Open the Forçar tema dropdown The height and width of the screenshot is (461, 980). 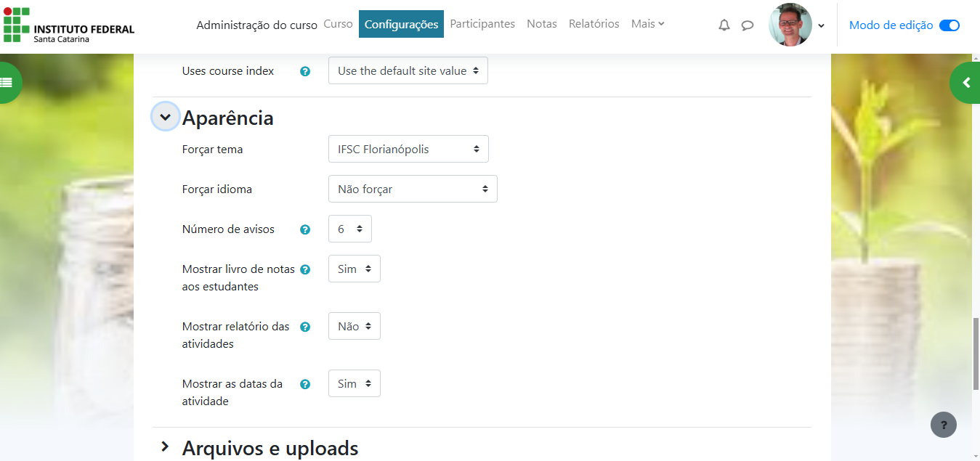[408, 149]
